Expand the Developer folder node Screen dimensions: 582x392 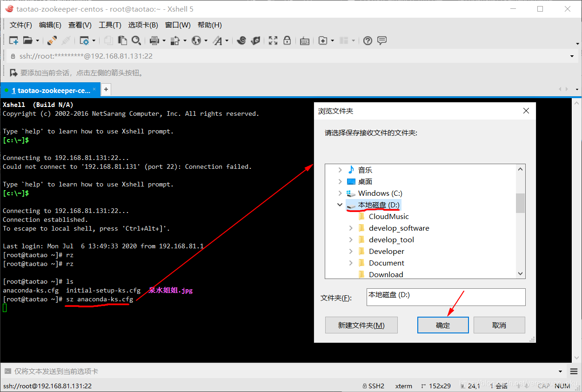click(x=351, y=251)
